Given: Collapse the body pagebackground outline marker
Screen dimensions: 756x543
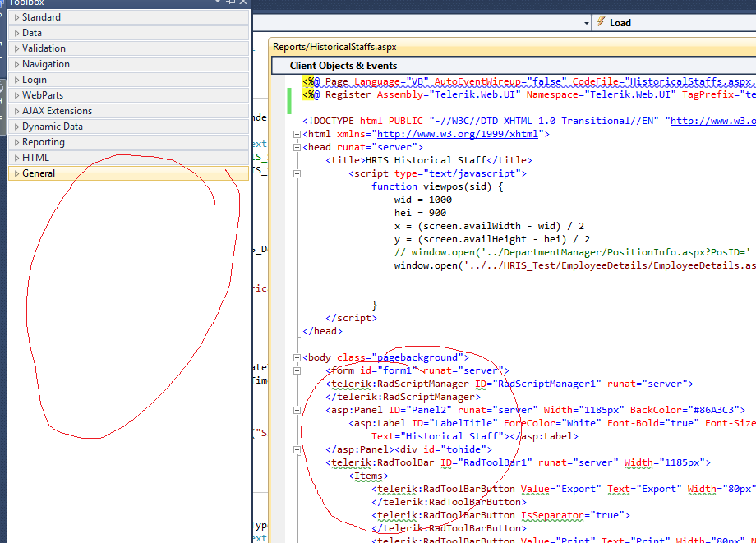Looking at the screenshot, I should [x=297, y=358].
